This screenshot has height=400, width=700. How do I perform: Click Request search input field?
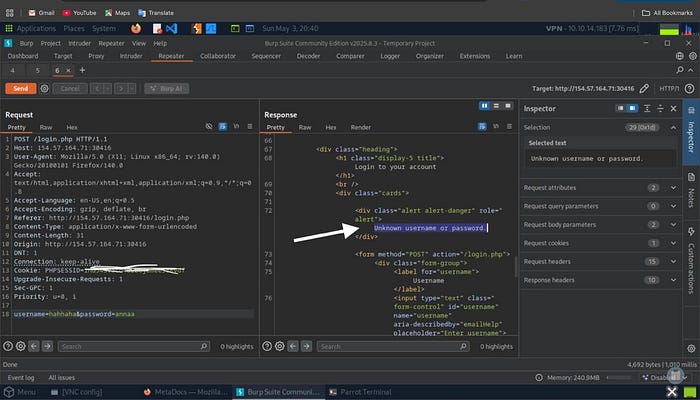pos(133,346)
